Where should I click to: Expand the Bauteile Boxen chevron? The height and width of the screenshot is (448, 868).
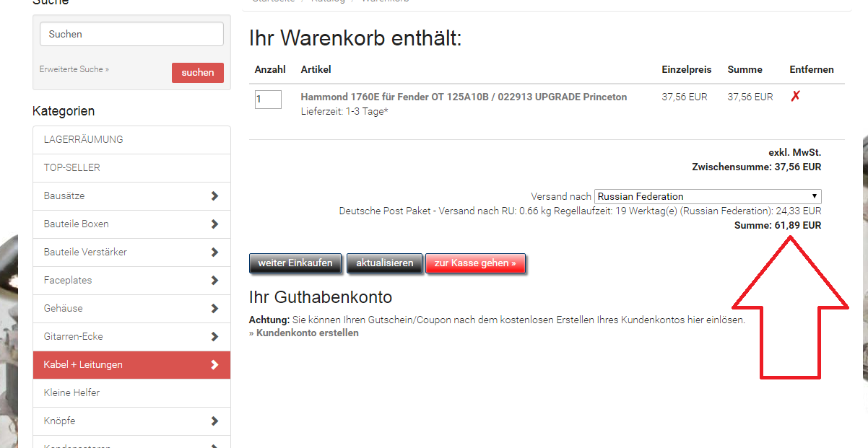(214, 224)
